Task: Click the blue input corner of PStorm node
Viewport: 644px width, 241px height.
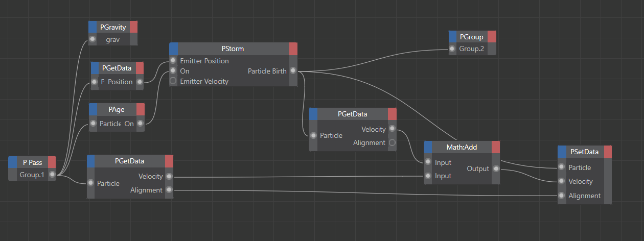Action: click(x=174, y=49)
